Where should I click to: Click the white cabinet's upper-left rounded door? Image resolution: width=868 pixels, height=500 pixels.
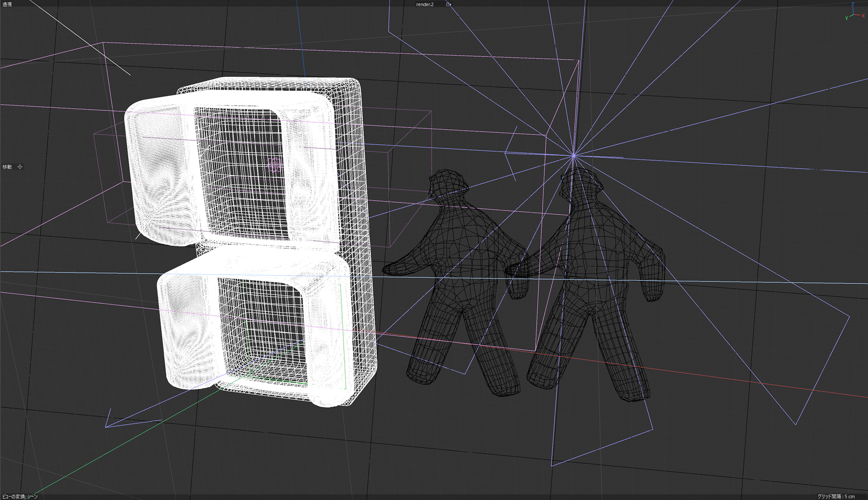tap(160, 172)
